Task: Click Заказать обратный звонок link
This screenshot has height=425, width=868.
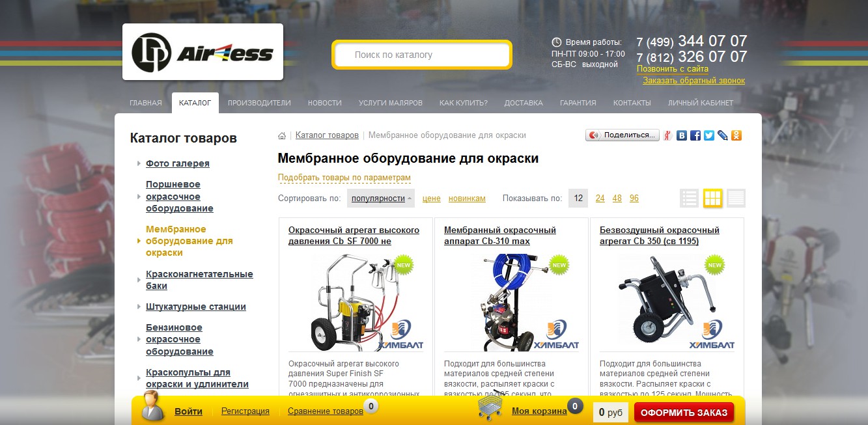Action: tap(693, 81)
